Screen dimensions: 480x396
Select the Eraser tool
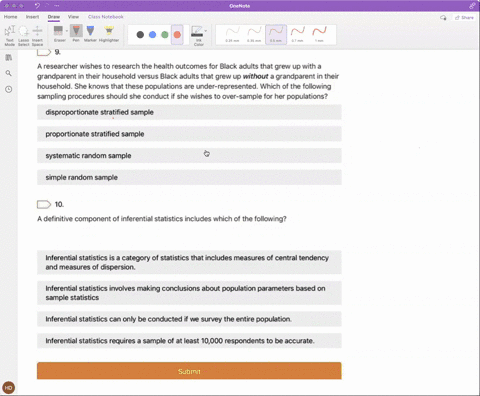coord(58,34)
